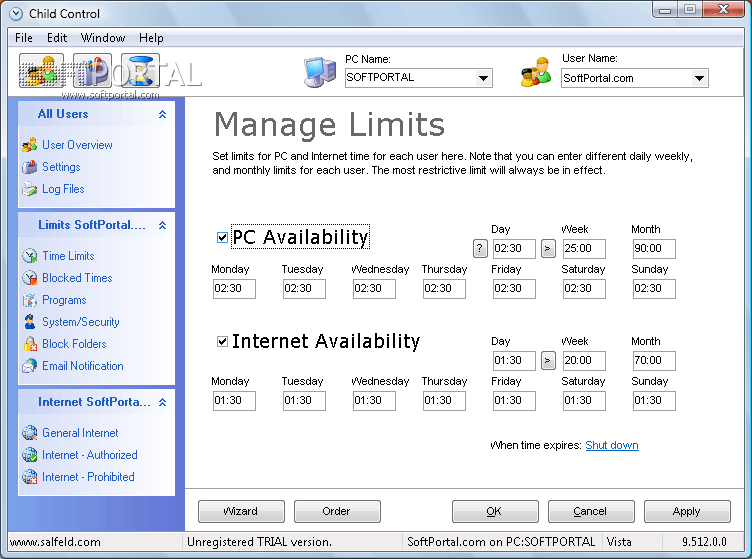Screen dimensions: 752x559
Task: Open the settings toolbar icon
Action: coord(92,70)
